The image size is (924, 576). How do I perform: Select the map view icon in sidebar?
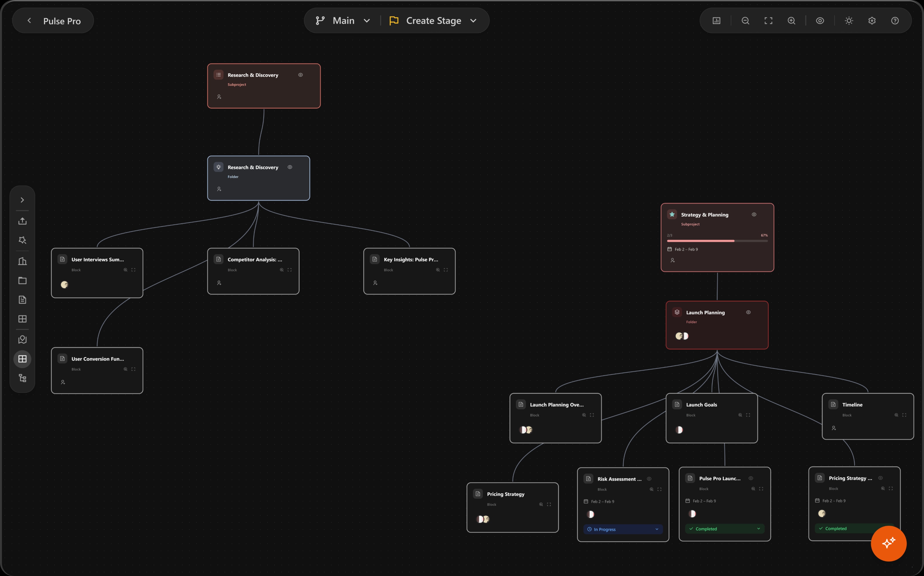click(x=22, y=339)
